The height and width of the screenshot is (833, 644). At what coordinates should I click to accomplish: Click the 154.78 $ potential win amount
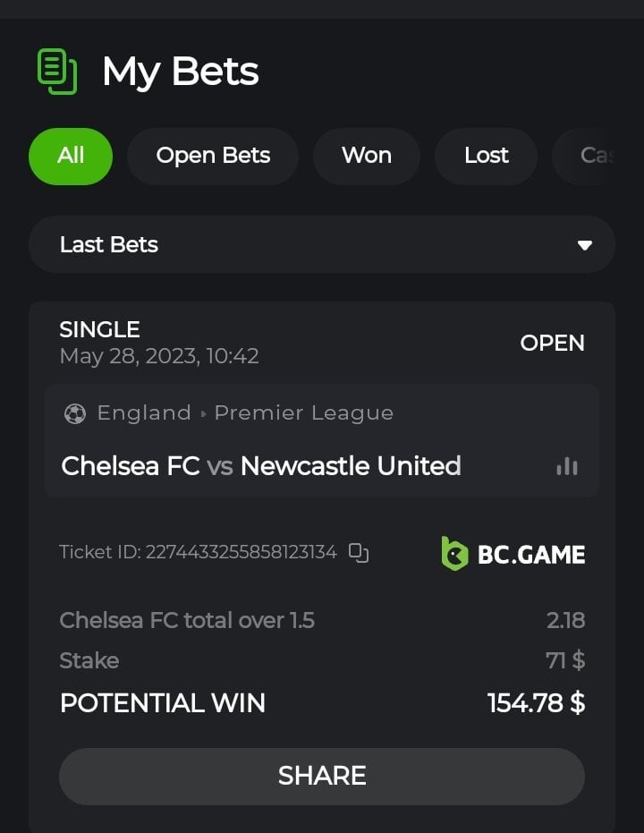(x=536, y=703)
